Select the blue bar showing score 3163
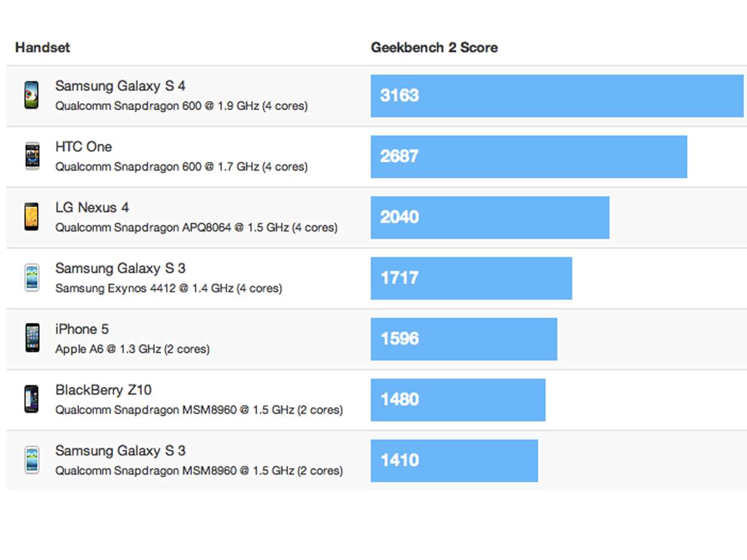This screenshot has width=747, height=560. tap(557, 95)
